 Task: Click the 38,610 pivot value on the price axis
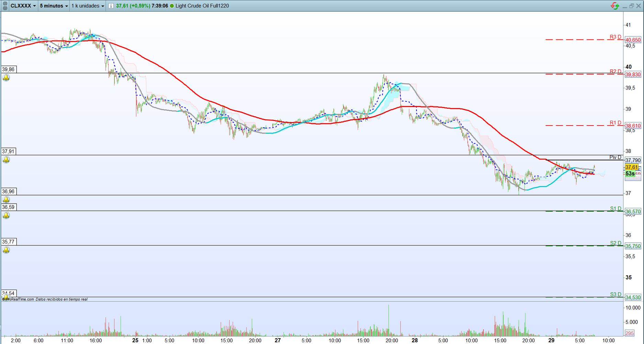click(x=633, y=126)
